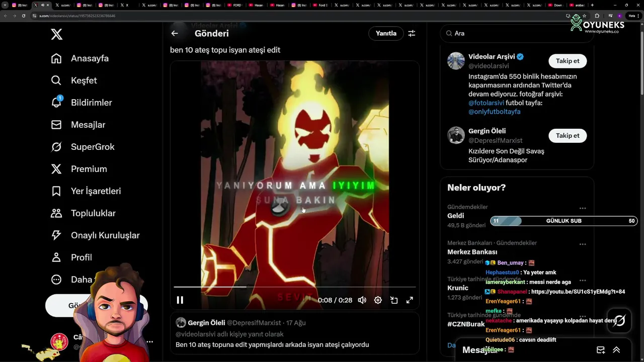Toggle picture-in-picture mode
This screenshot has height=362, width=644.
[394, 300]
